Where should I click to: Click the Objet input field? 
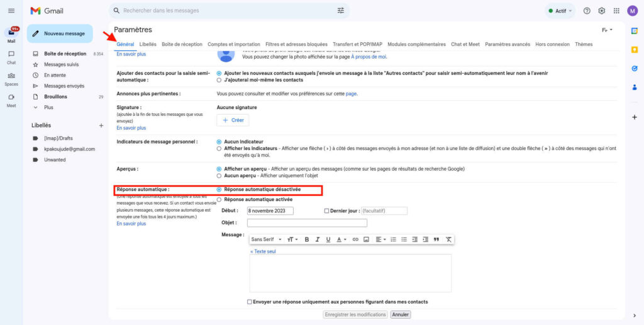[x=307, y=223]
